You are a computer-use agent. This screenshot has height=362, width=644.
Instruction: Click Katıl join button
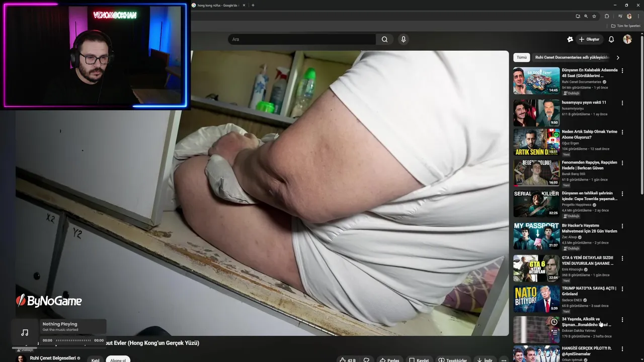95,360
